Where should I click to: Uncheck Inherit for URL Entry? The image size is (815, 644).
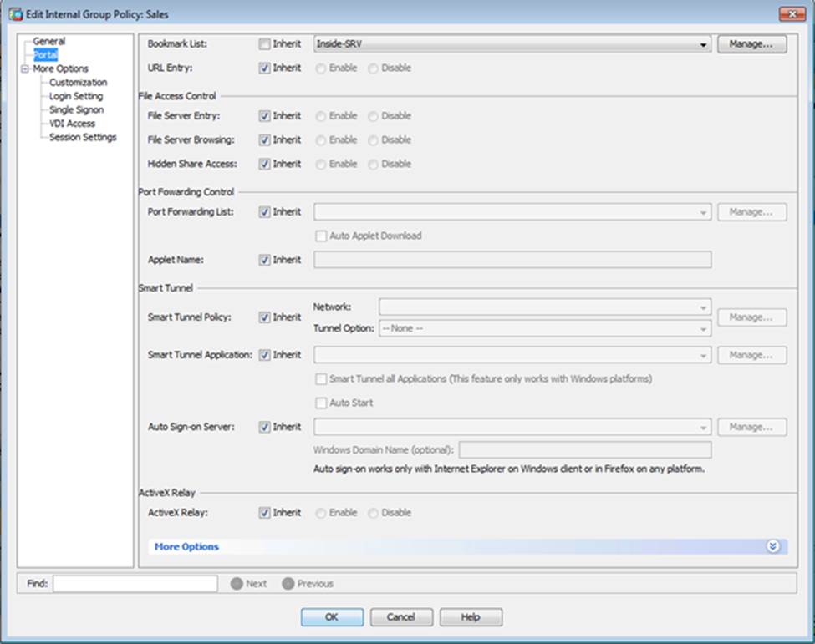tap(265, 68)
